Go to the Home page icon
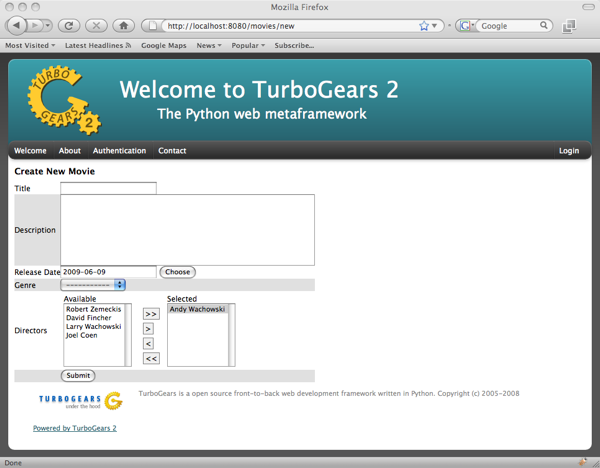The image size is (600, 468). point(124,26)
